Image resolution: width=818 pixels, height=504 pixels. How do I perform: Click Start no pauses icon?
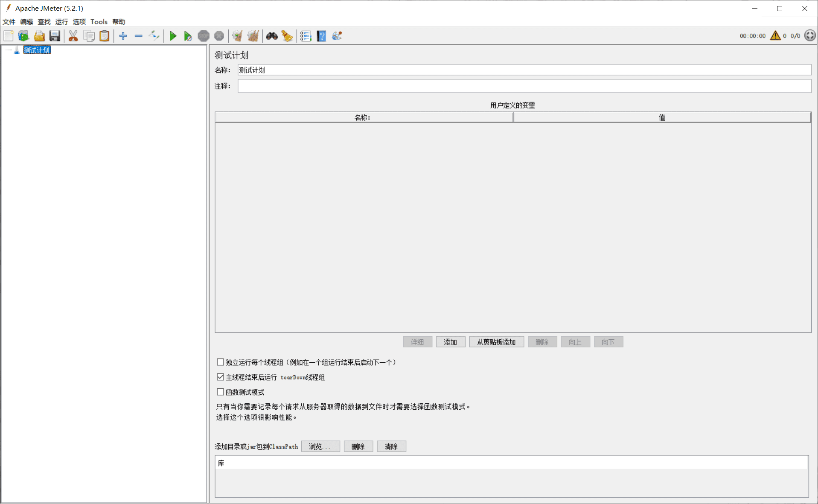tap(188, 36)
